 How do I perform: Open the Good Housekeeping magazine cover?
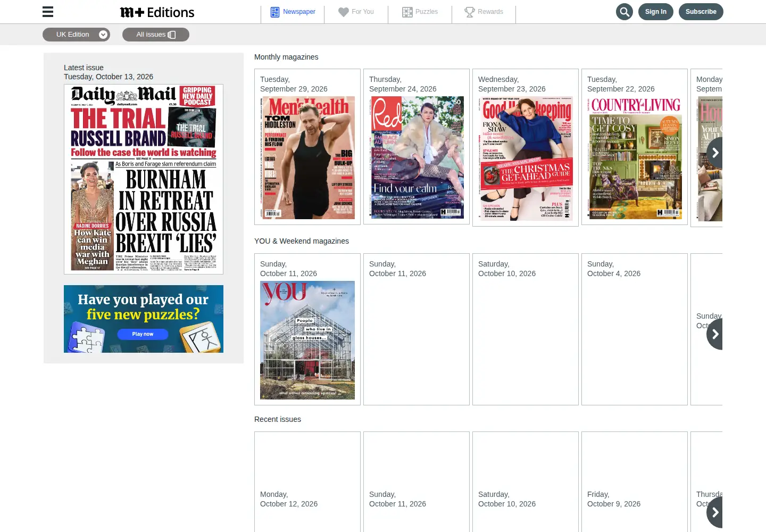coord(526,159)
